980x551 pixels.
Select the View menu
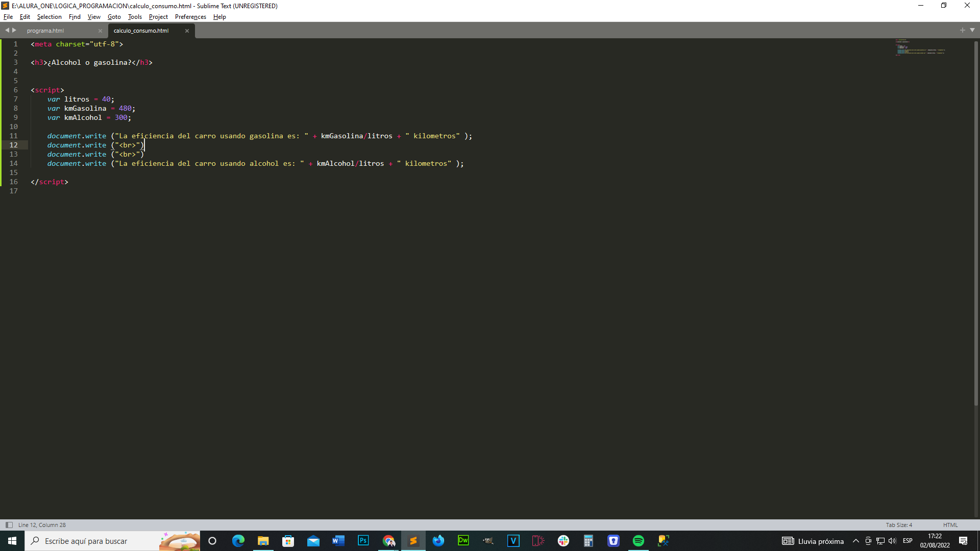pyautogui.click(x=93, y=17)
